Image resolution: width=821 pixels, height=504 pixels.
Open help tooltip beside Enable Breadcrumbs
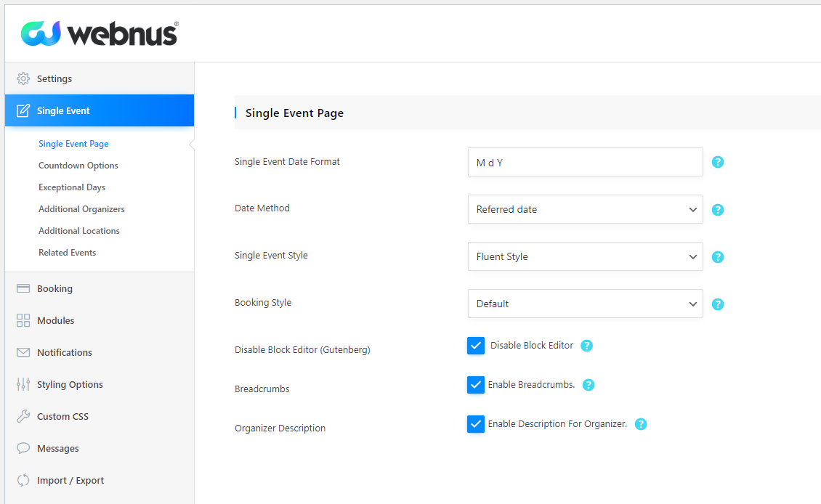589,385
